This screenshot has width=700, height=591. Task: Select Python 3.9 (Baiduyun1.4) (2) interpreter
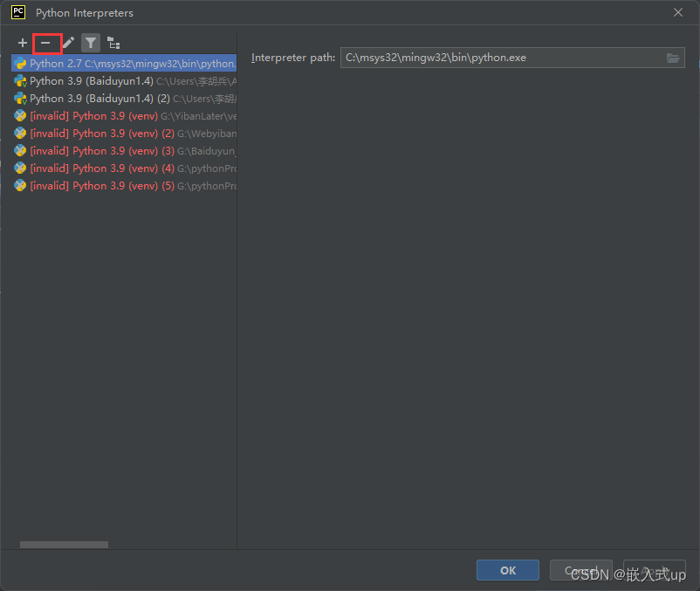pyautogui.click(x=124, y=99)
